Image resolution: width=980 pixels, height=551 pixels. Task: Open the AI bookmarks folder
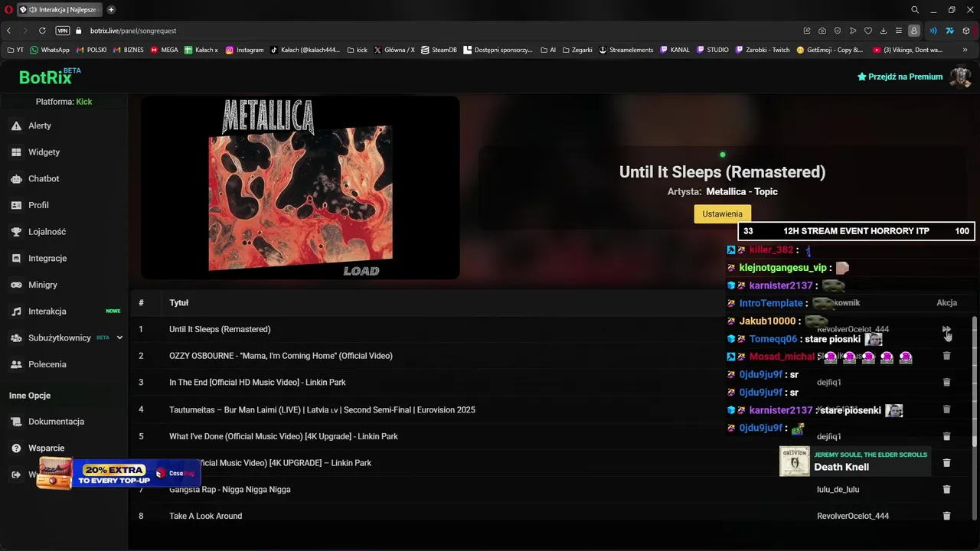pos(547,50)
